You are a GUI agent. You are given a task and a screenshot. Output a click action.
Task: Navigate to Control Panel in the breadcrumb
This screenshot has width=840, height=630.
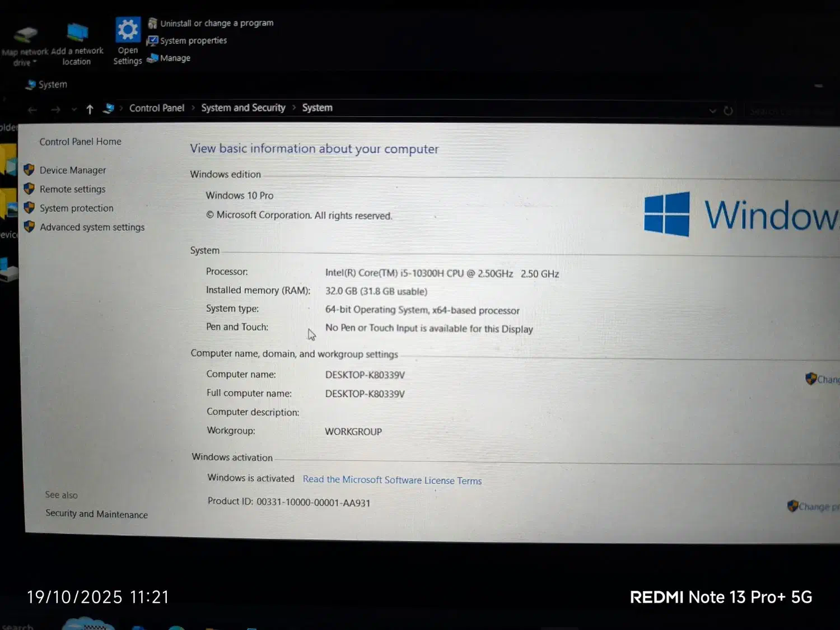click(x=157, y=108)
